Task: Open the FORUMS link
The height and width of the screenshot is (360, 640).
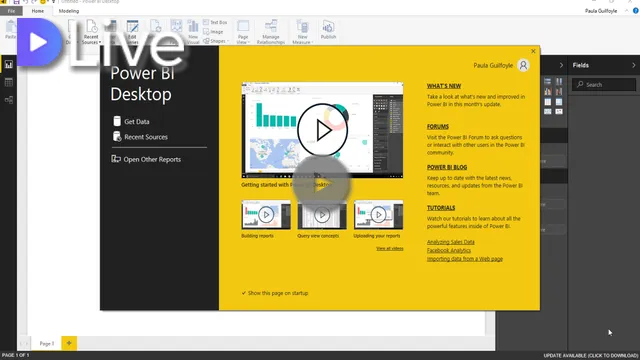Action: click(x=438, y=127)
